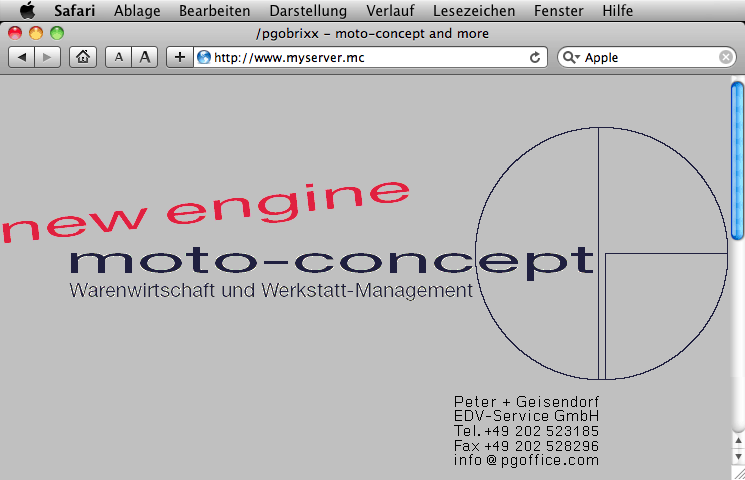Viewport: 745px width, 480px height.
Task: Click the site globe icon in address bar
Action: 204,57
